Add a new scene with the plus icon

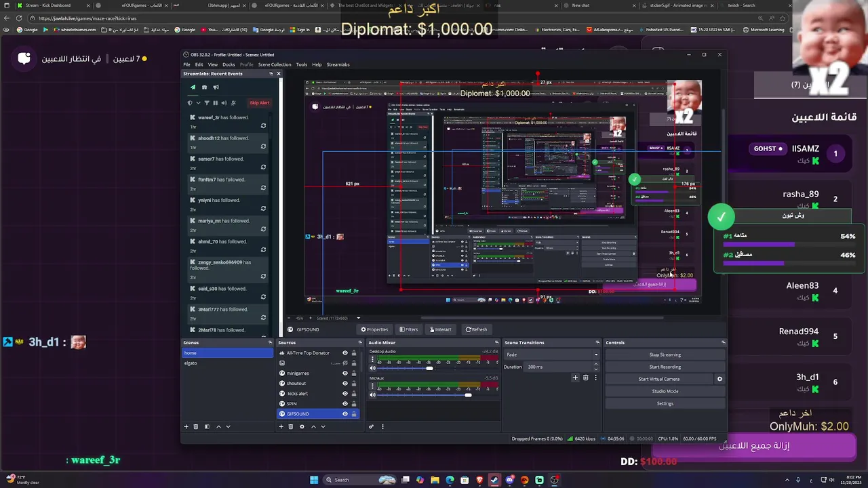186,426
